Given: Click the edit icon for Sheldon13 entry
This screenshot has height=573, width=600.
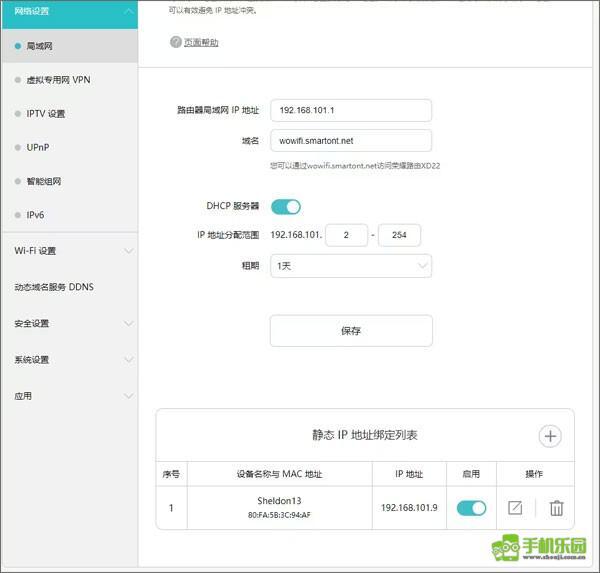Looking at the screenshot, I should [515, 508].
